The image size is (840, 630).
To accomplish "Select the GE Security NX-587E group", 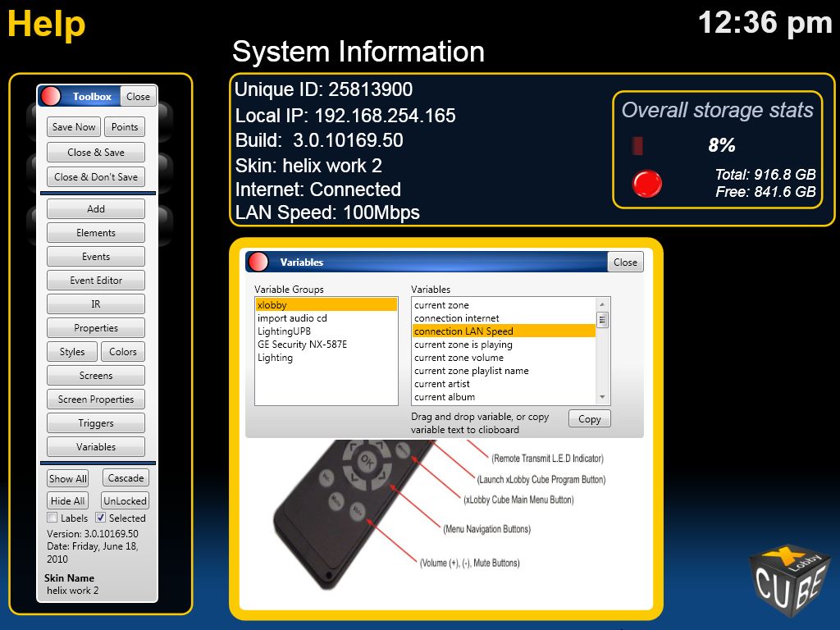I will point(326,345).
